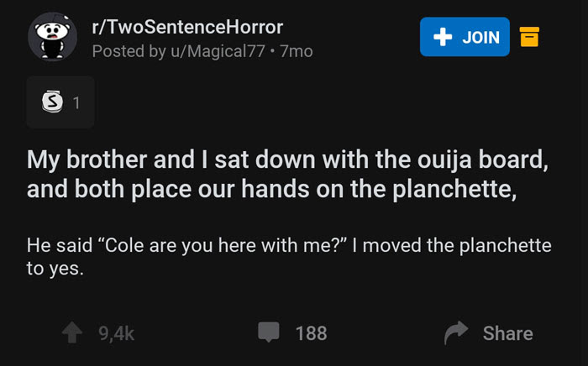Upvote the post with the arrow
Image resolution: width=588 pixels, height=366 pixels.
point(72,332)
